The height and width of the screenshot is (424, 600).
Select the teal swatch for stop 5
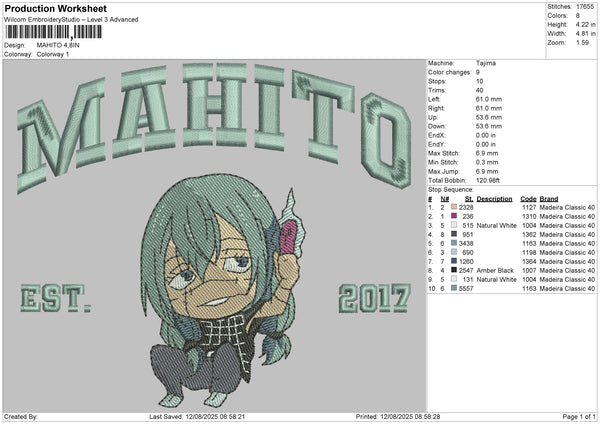455,244
